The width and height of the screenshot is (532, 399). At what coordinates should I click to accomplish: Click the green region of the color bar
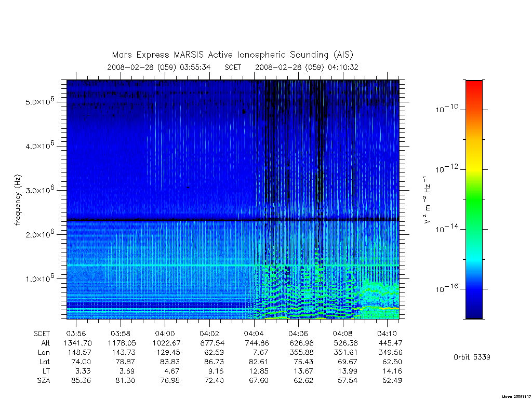point(474,200)
